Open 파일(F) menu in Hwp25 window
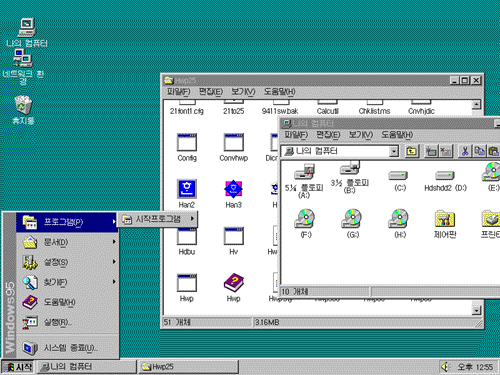This screenshot has width=500, height=375. point(178,92)
